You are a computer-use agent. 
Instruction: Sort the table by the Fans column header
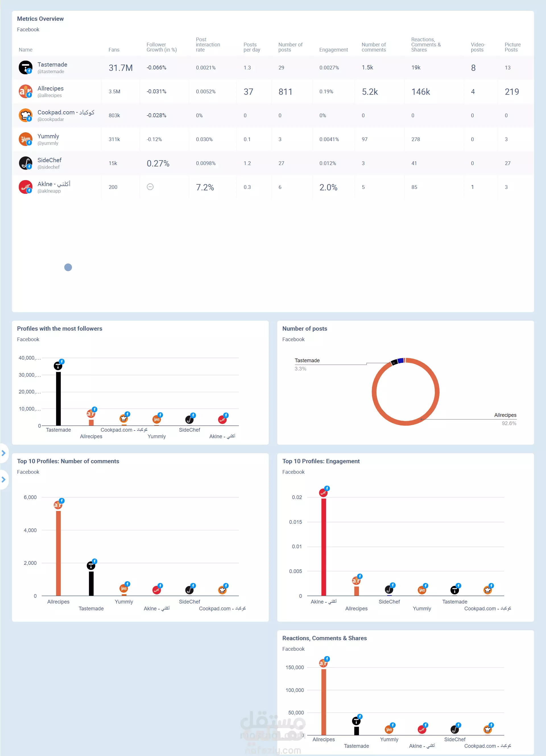(x=114, y=50)
